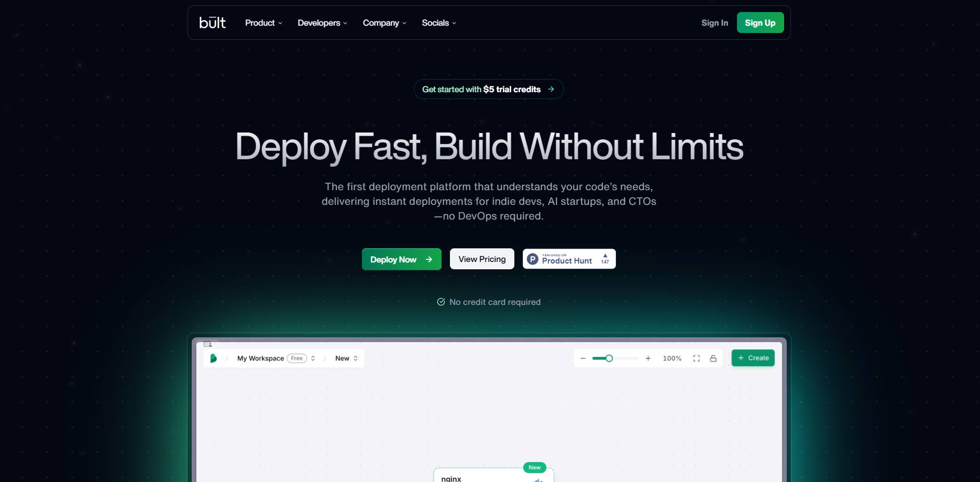Click the View Pricing button
This screenshot has height=482, width=980.
click(x=482, y=259)
